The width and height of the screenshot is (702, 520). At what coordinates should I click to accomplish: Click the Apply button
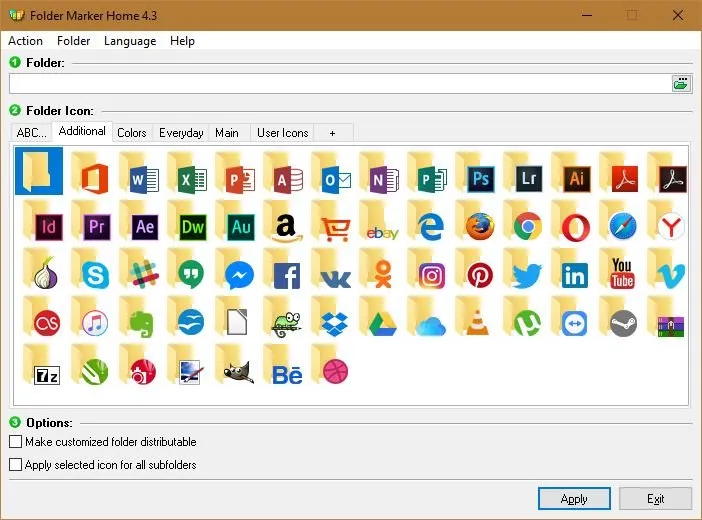574,499
